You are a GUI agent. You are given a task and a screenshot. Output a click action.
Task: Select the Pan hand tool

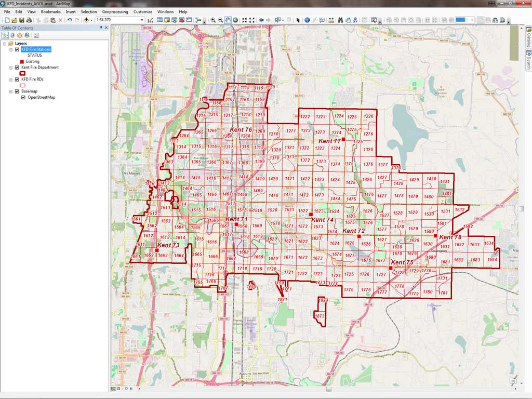pyautogui.click(x=228, y=20)
